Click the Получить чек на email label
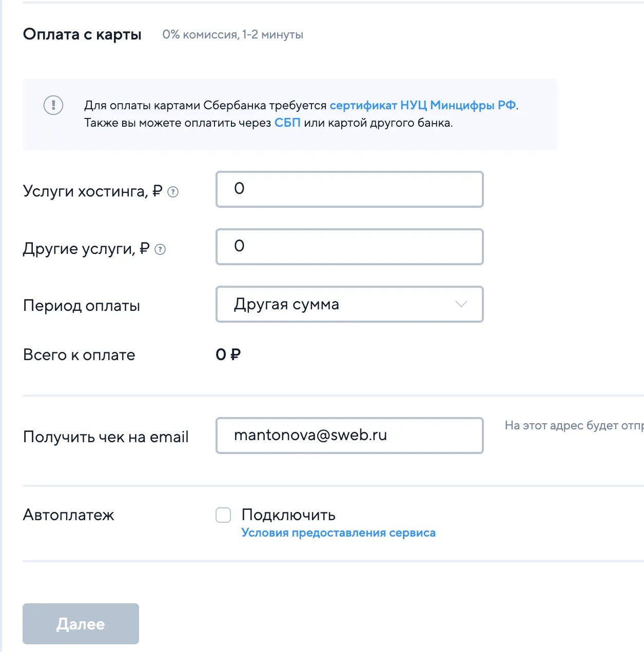The height and width of the screenshot is (652, 644). click(106, 437)
